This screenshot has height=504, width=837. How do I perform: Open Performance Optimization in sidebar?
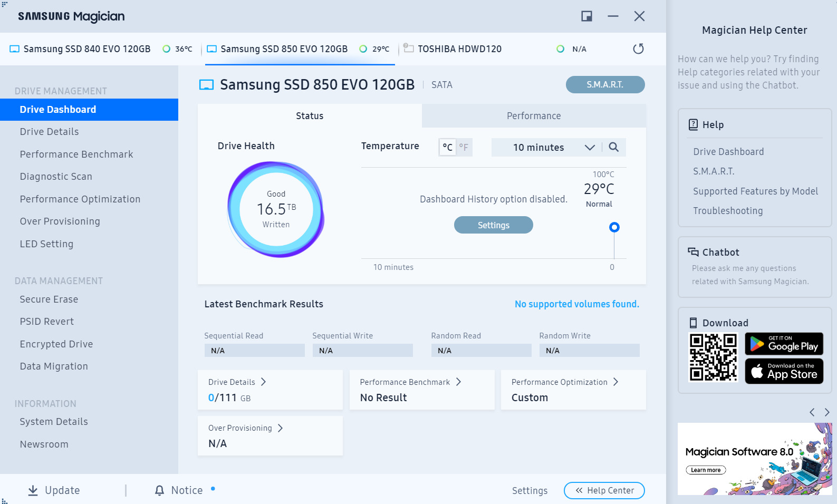pyautogui.click(x=89, y=199)
